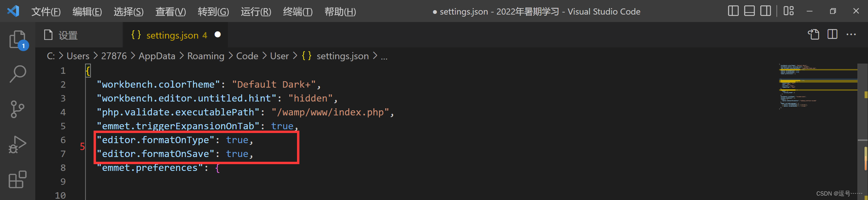Image resolution: width=868 pixels, height=200 pixels.
Task: Click the Code breadcrumb item
Action: [246, 56]
